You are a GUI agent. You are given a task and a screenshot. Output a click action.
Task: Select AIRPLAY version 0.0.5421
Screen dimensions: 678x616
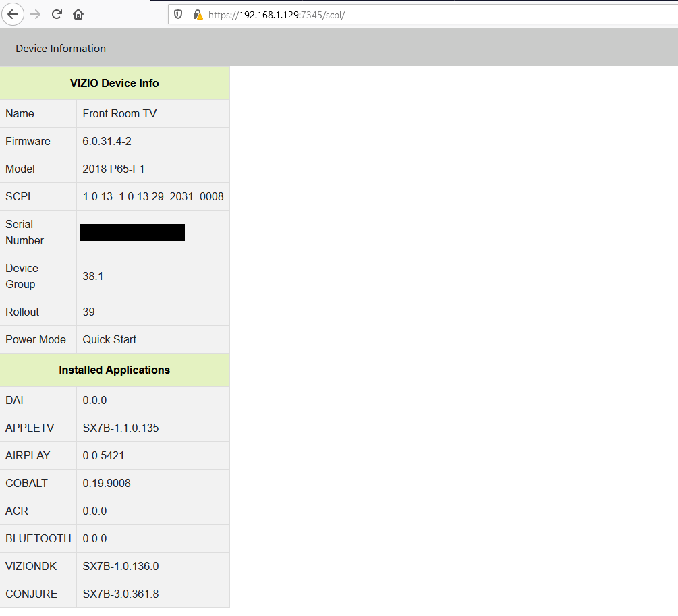[103, 455]
